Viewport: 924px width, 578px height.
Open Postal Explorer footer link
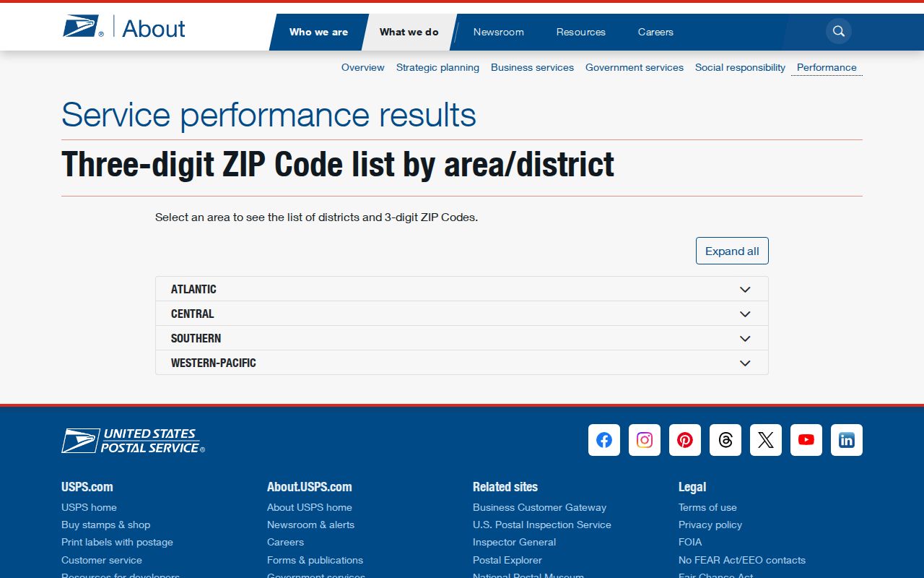click(x=507, y=560)
